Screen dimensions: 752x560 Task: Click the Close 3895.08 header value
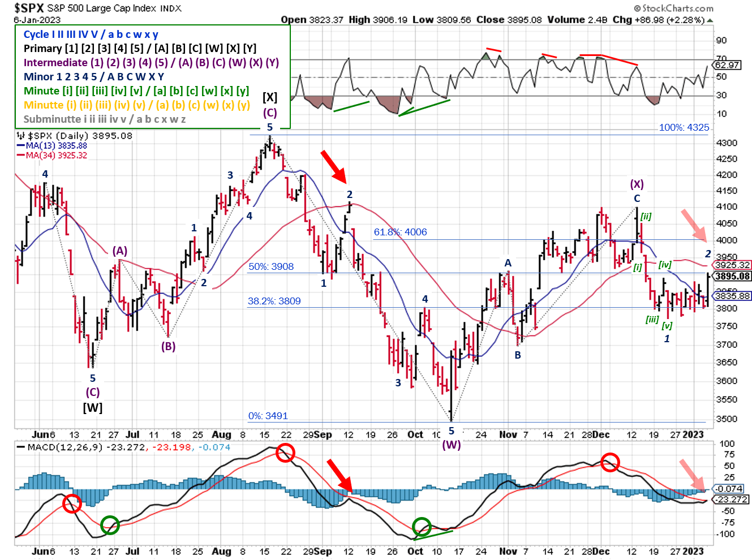[x=509, y=20]
